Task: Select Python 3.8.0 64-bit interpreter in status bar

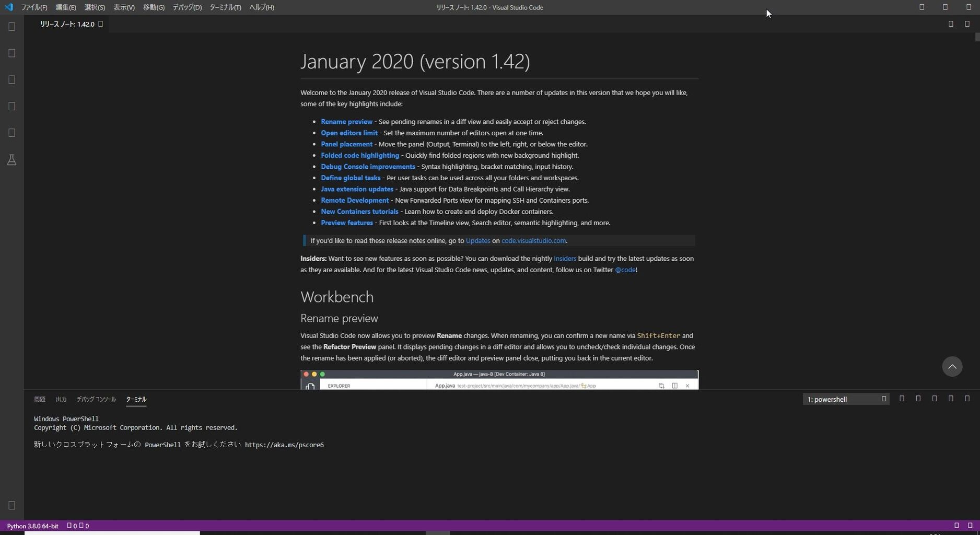Action: (32, 526)
